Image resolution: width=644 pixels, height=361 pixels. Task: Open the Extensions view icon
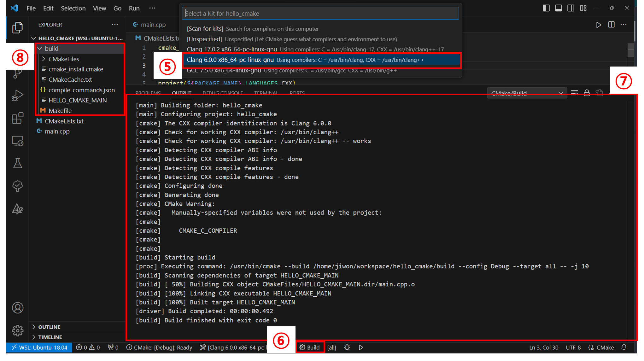point(17,118)
